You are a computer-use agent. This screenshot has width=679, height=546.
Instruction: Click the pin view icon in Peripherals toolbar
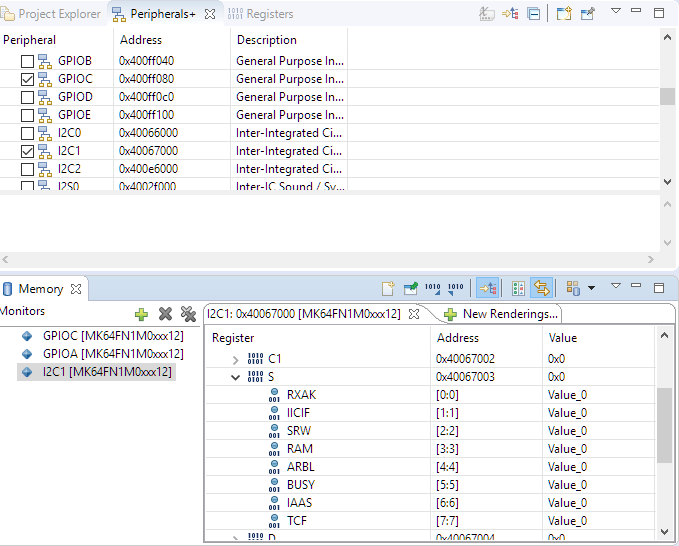click(x=588, y=14)
